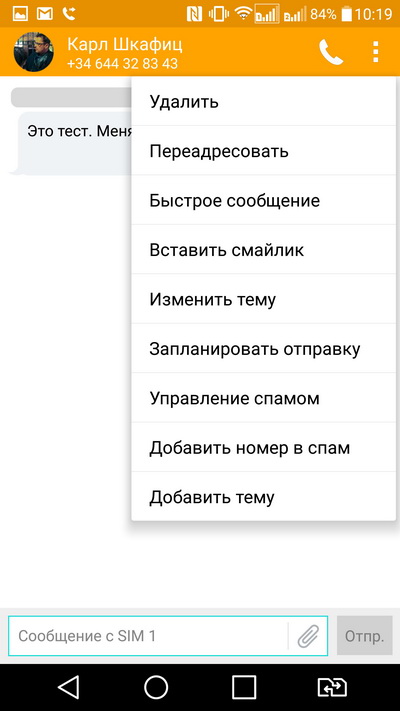The image size is (400, 711).
Task: Focus the Сообщение с SIM 1 field
Action: tap(148, 636)
